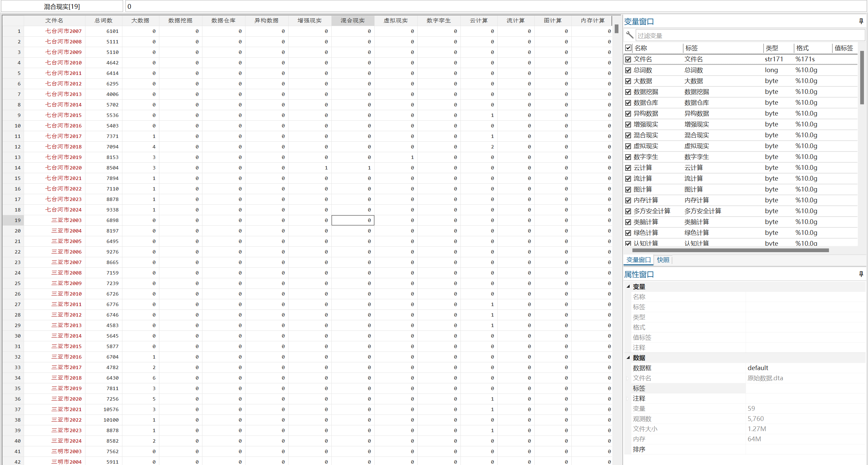The image size is (868, 465).
Task: Expand the 文件名 row showing 原始数据.dta
Action: (x=628, y=378)
